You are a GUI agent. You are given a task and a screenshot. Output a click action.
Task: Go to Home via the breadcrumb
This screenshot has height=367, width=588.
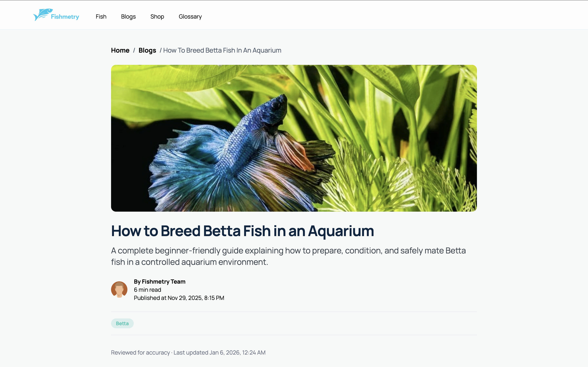pyautogui.click(x=120, y=50)
